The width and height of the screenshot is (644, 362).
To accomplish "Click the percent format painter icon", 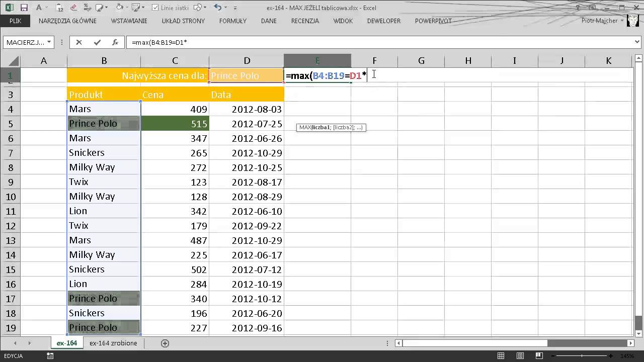I will [87, 8].
